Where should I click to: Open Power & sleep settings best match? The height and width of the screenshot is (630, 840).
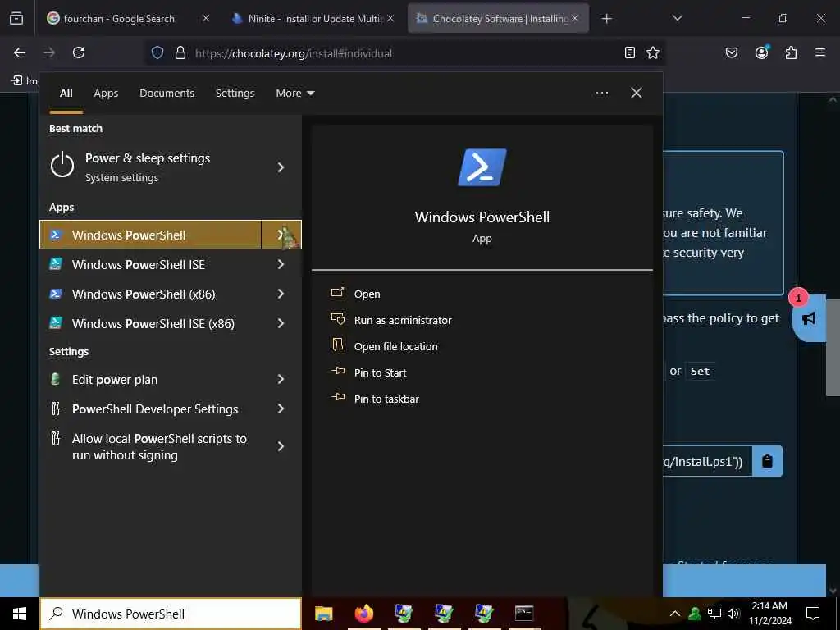point(151,167)
